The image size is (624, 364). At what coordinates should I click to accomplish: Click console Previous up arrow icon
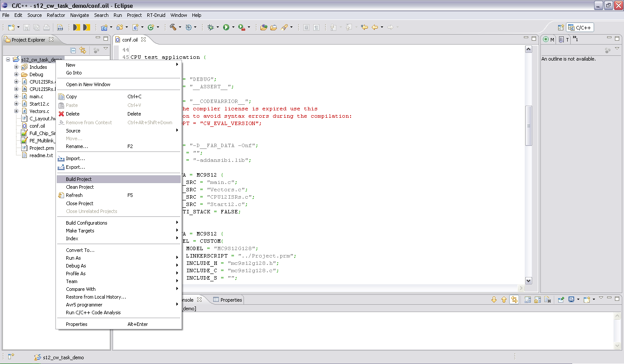click(504, 300)
